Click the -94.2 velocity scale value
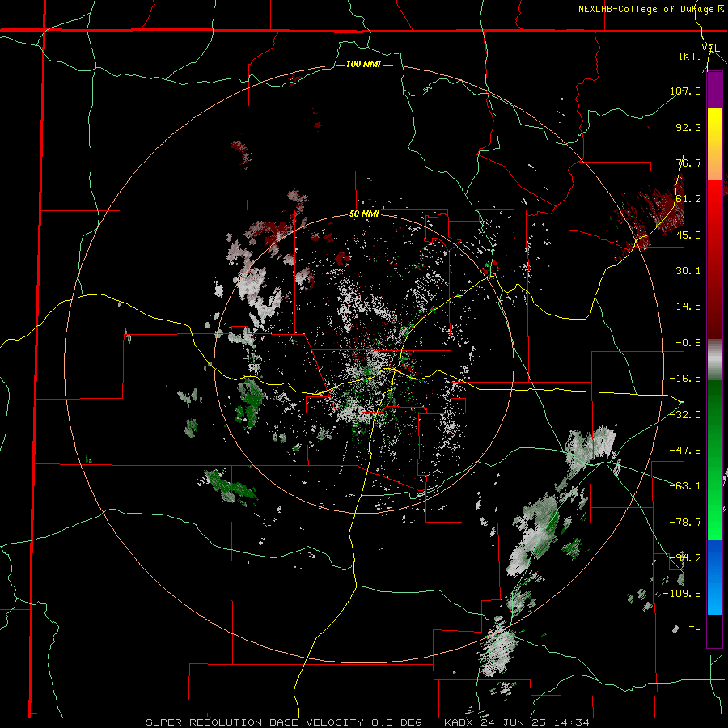Screen dimensions: 728x728 click(685, 557)
